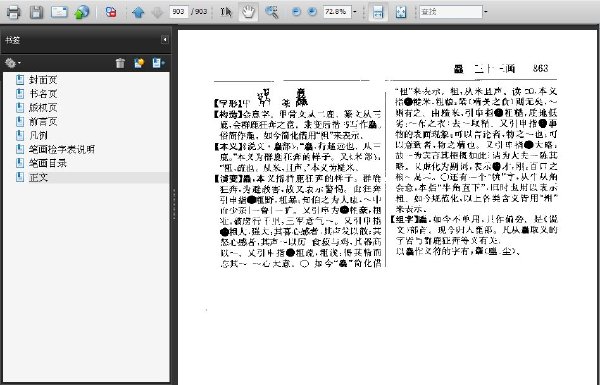Click the Print icon in toolbar
600x385 pixels.
(13, 12)
